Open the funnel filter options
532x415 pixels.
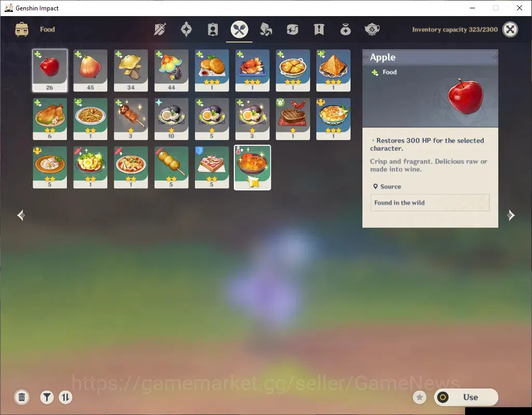(x=47, y=397)
